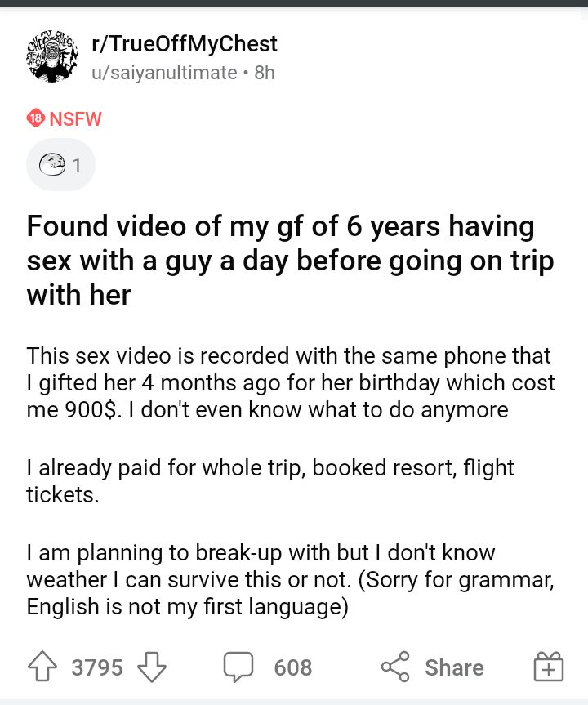Upvote the post with the up arrow

[x=42, y=667]
